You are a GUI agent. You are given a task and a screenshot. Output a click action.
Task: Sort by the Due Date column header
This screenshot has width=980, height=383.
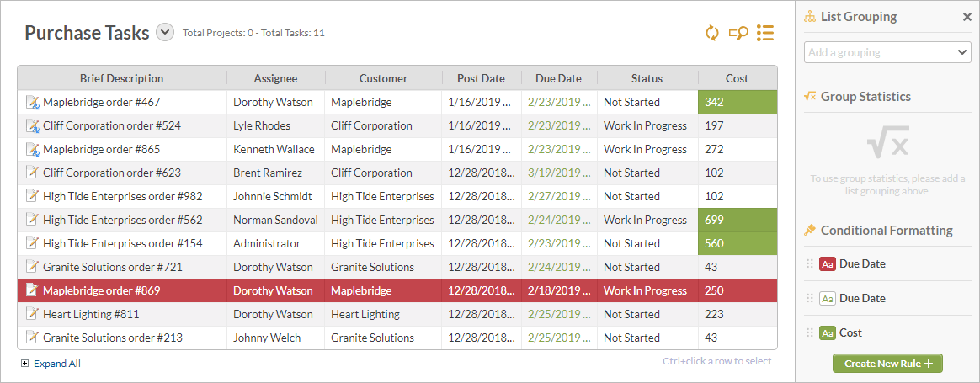(x=559, y=79)
